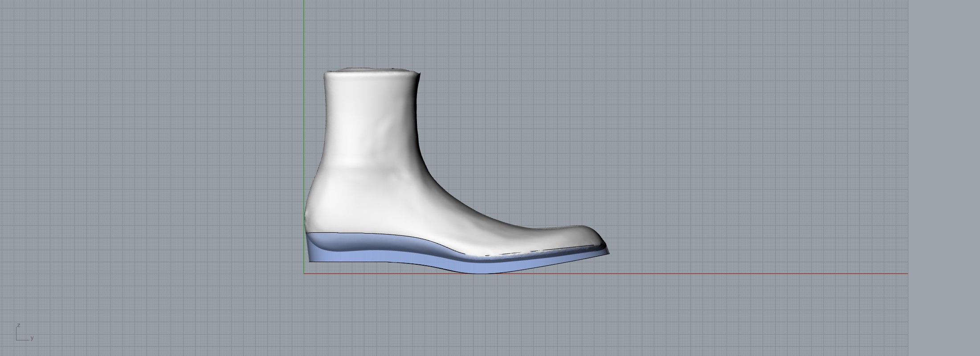Select the top opening of boot shaft
Image resolution: width=980 pixels, height=356 pixels.
click(372, 70)
